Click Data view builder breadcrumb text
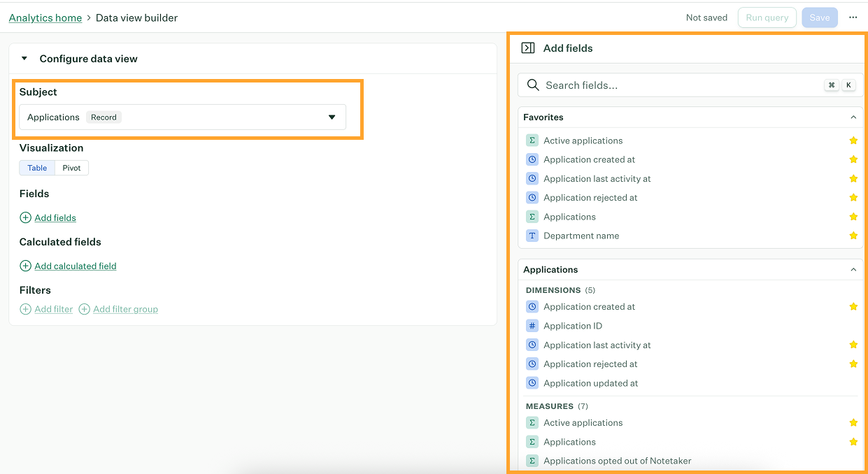 [x=137, y=17]
